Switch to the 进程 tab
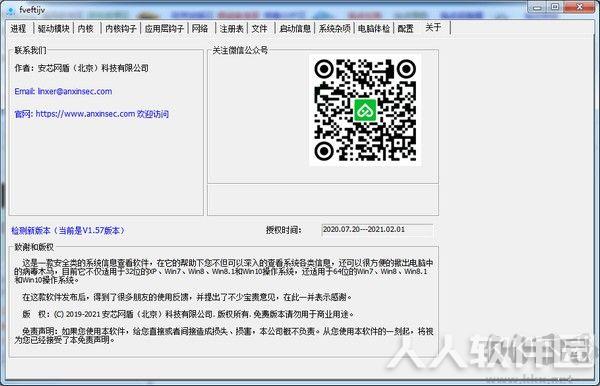 coord(18,29)
